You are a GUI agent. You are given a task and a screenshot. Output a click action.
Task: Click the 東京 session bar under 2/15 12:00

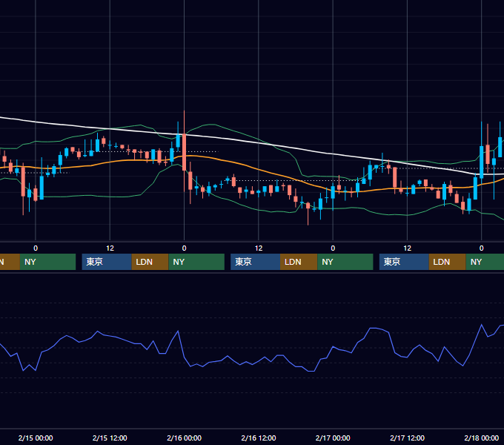[x=107, y=262]
